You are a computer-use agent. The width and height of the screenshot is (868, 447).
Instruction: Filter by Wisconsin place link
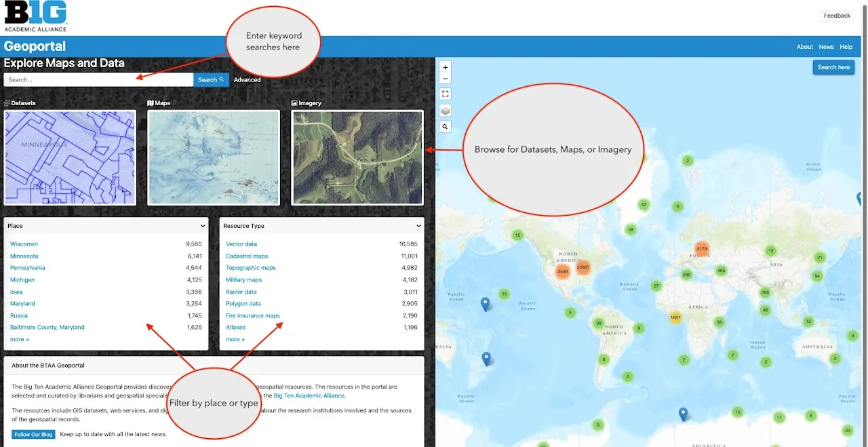point(24,244)
